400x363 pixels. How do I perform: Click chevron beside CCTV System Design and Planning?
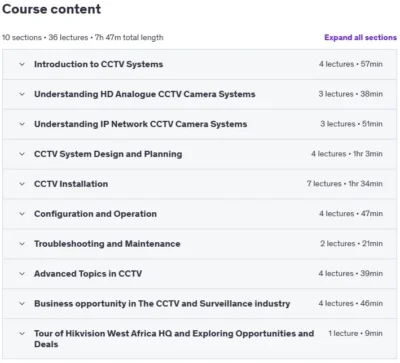[22, 154]
